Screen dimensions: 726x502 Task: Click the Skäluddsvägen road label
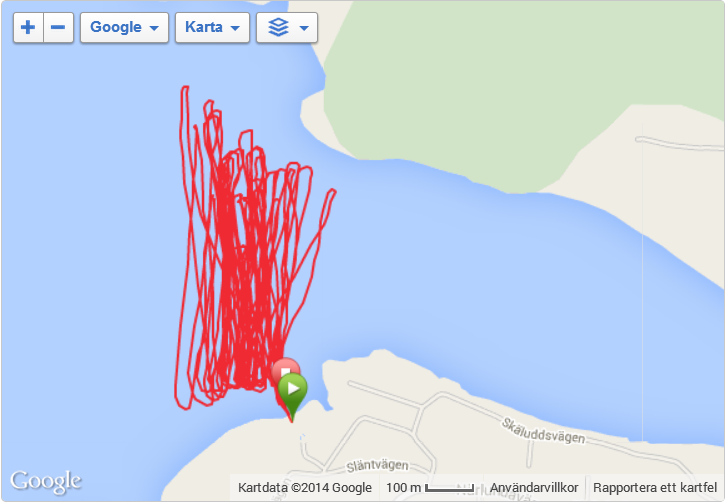(x=544, y=431)
